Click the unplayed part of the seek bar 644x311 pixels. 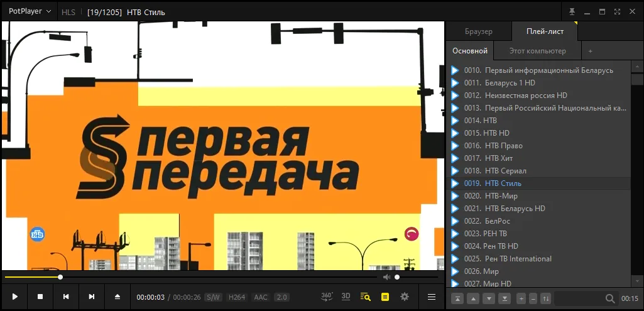[x=220, y=277]
